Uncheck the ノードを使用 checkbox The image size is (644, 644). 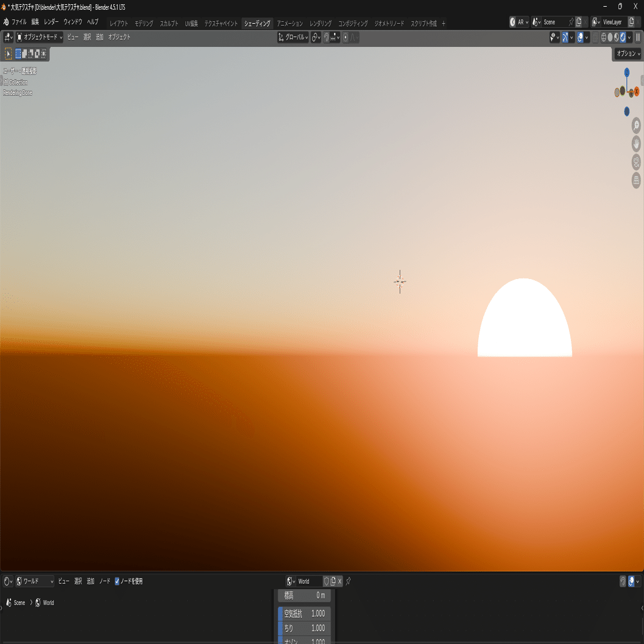coord(117,581)
